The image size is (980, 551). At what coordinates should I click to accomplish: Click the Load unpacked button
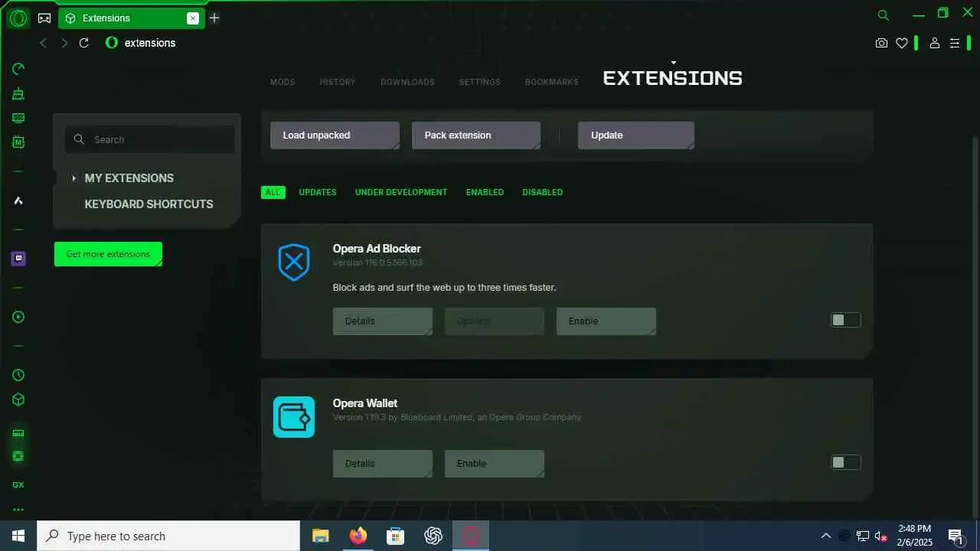pyautogui.click(x=335, y=135)
